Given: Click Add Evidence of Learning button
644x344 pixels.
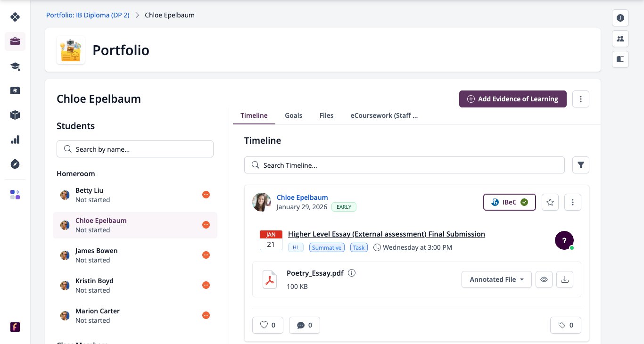Looking at the screenshot, I should pos(513,99).
